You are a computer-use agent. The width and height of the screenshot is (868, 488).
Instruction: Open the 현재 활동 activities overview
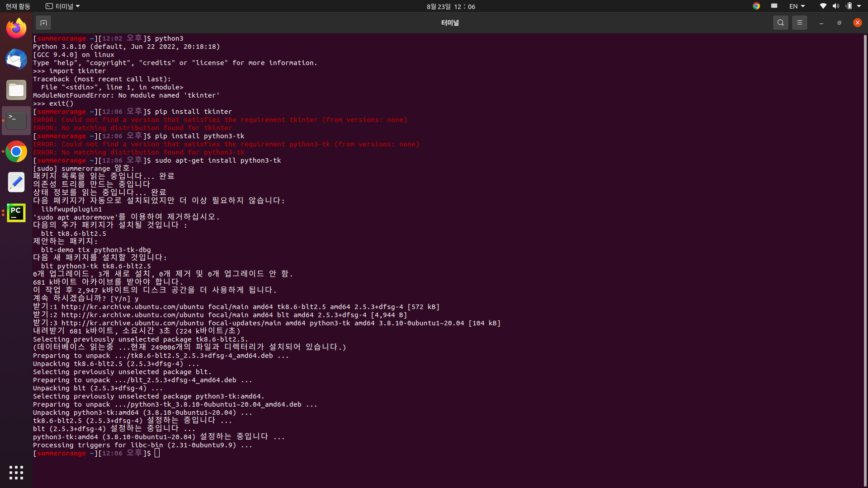pyautogui.click(x=18, y=6)
